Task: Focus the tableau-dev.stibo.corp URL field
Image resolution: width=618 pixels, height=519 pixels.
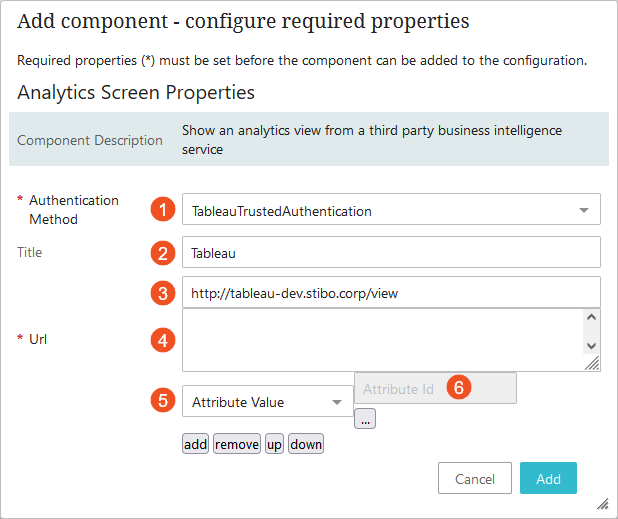Action: click(x=390, y=293)
